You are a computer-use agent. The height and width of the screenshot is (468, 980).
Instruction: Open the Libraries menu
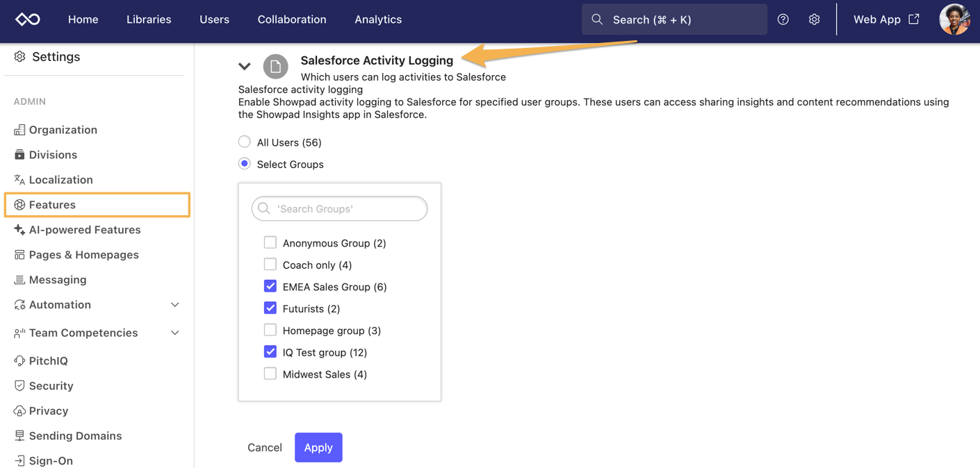(149, 19)
